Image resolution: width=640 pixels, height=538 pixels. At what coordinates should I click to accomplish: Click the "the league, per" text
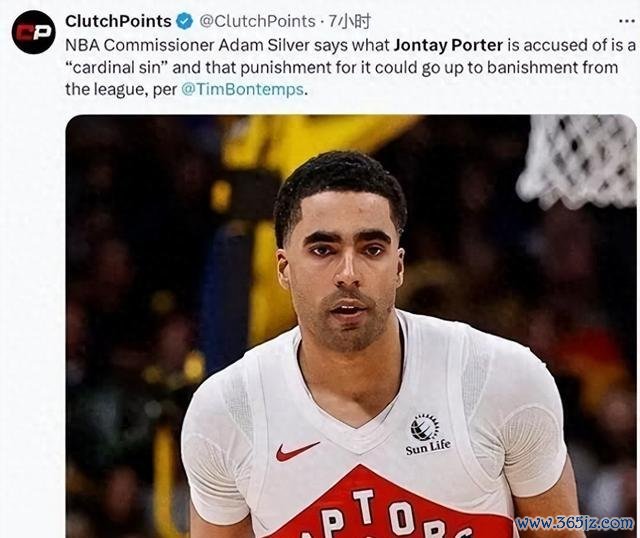[121, 89]
